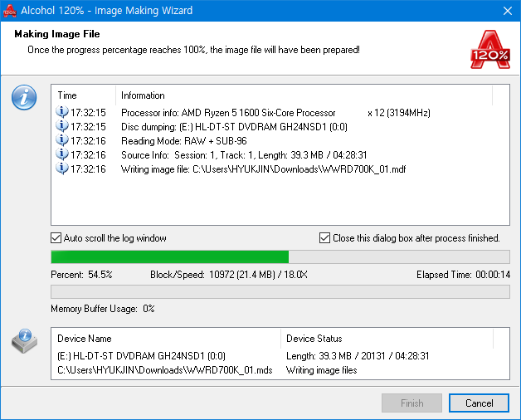The image size is (521, 420).
Task: Click the WWRD700K_01.mds file path
Action: tap(165, 370)
